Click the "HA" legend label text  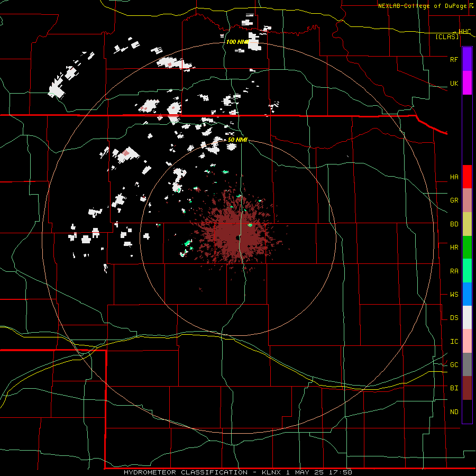(x=454, y=177)
